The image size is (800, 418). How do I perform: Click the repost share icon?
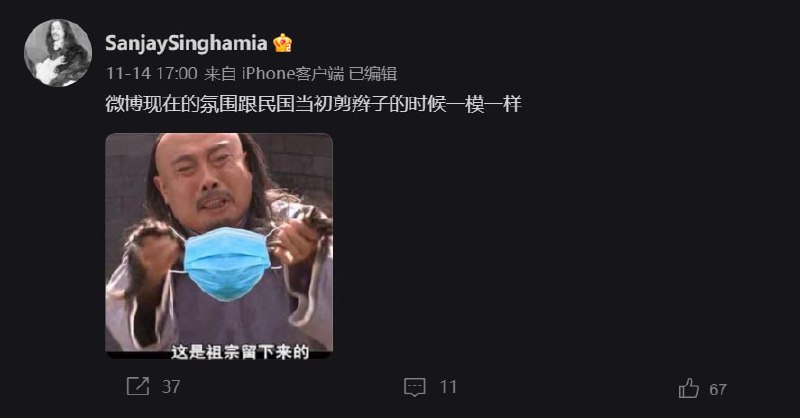[x=138, y=386]
